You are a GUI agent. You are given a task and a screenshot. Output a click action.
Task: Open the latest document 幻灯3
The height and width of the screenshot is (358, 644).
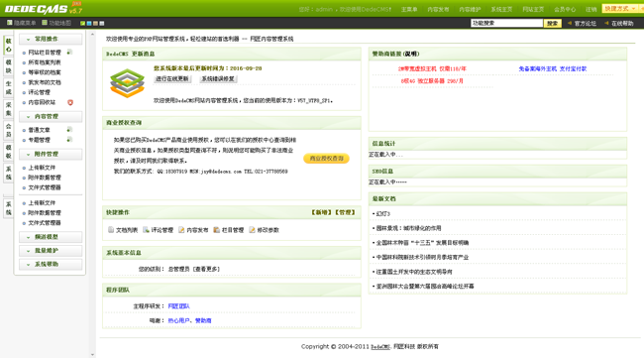point(382,214)
